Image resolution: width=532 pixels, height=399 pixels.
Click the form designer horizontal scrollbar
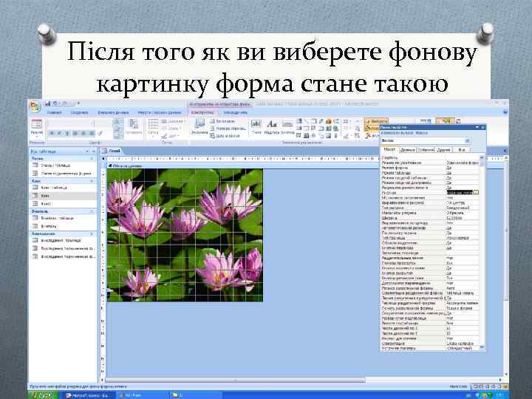point(236,380)
